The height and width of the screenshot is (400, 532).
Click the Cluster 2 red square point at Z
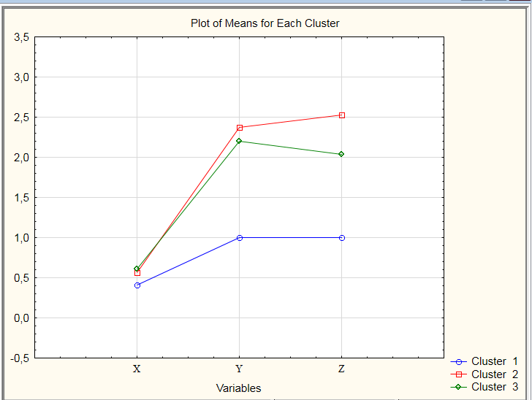(342, 115)
